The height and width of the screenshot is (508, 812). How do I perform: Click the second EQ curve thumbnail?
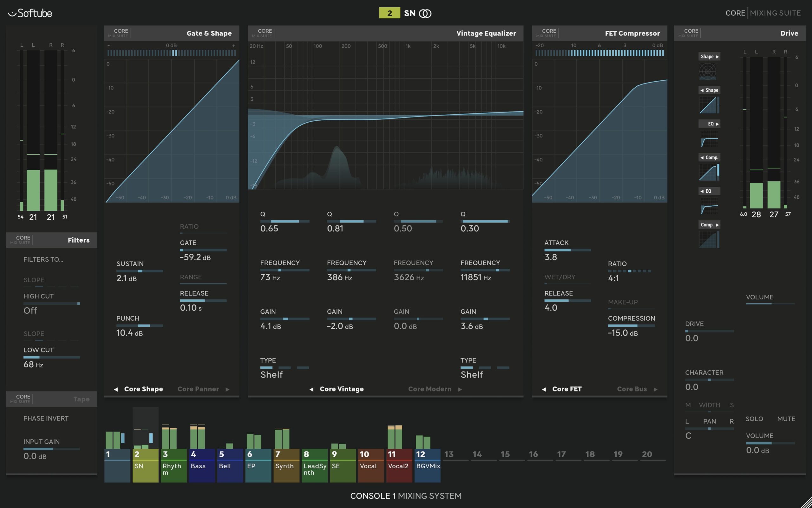[x=709, y=206]
